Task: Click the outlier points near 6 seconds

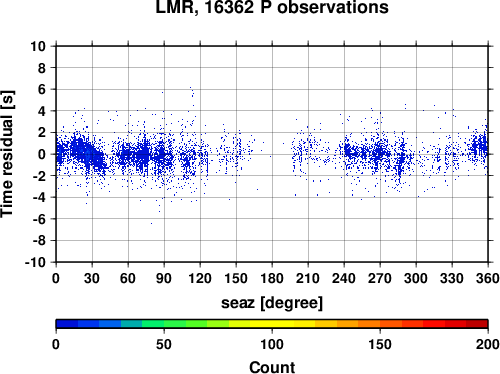Action: [x=192, y=92]
